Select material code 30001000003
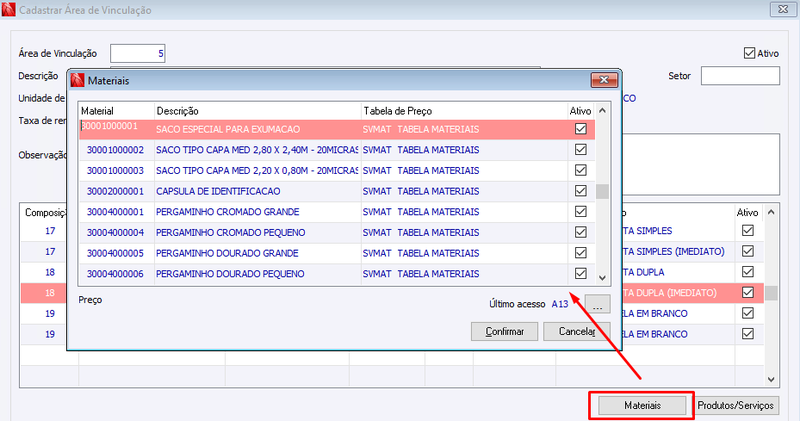Viewport: 800px width, 421px height. [x=115, y=170]
